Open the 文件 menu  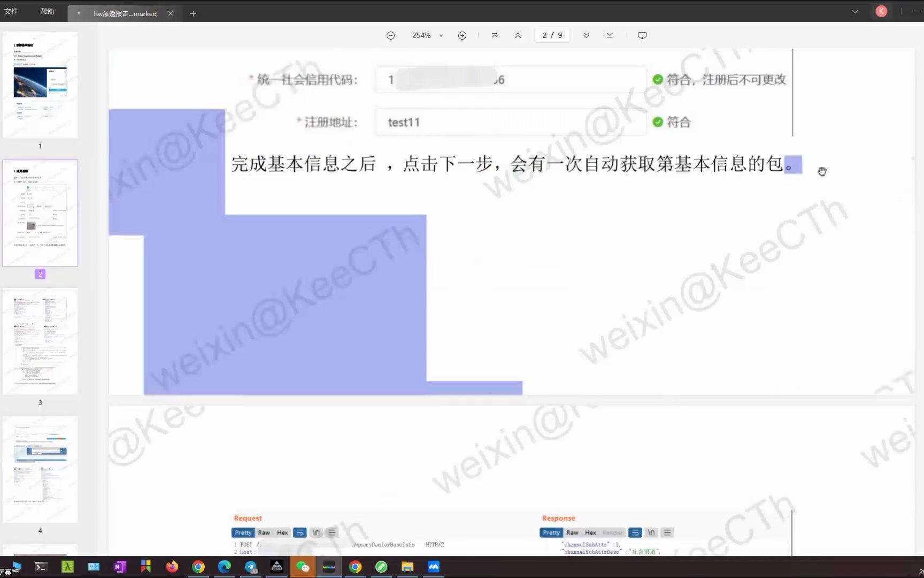(11, 11)
